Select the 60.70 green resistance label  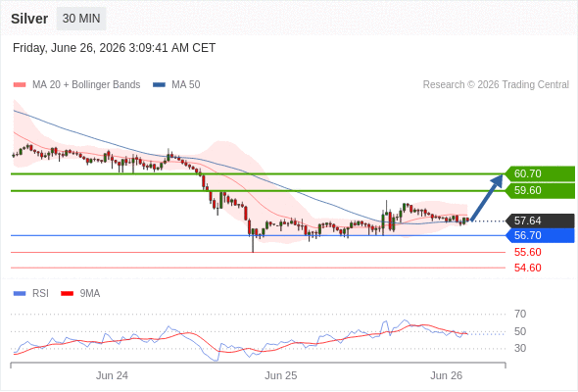[539, 173]
